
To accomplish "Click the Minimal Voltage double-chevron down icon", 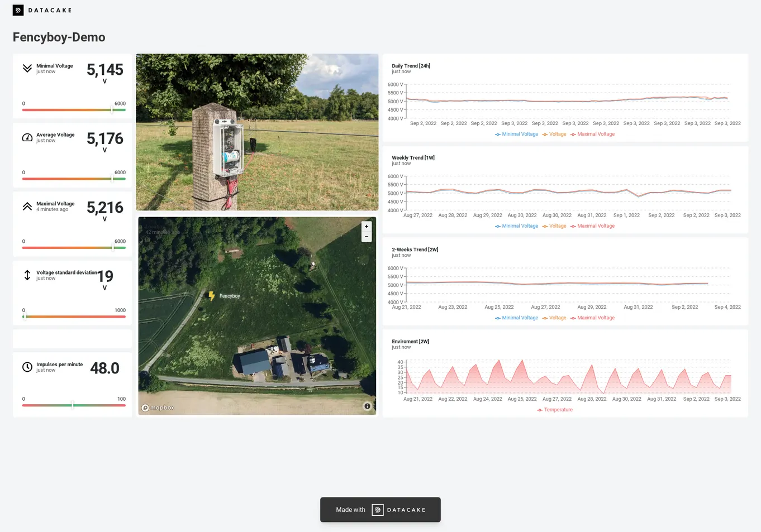I will pos(27,68).
